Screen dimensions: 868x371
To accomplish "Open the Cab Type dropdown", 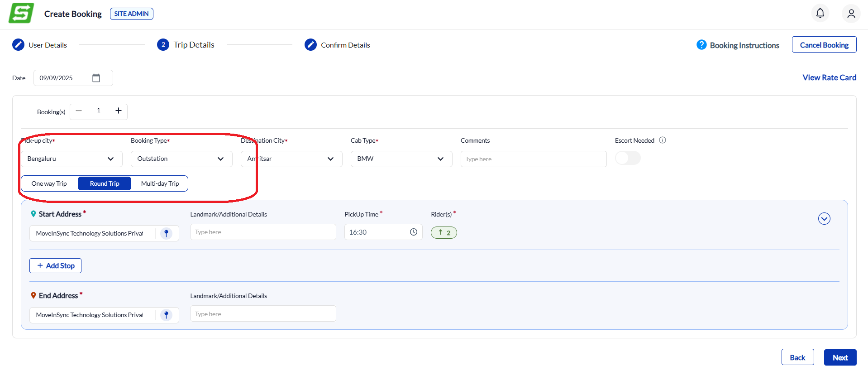I will click(x=401, y=159).
